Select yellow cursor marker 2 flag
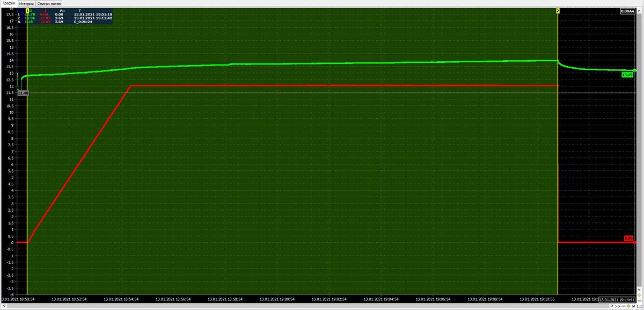 pyautogui.click(x=558, y=11)
